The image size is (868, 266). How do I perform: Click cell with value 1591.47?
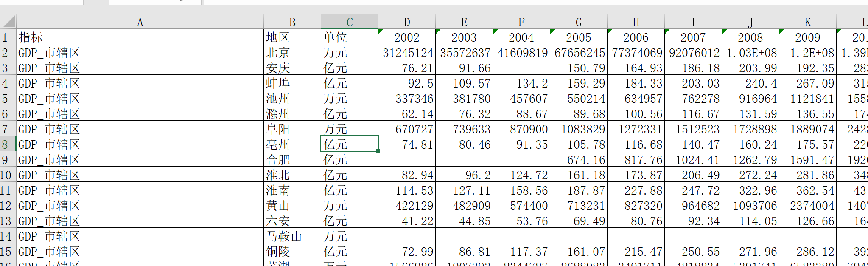(x=808, y=159)
